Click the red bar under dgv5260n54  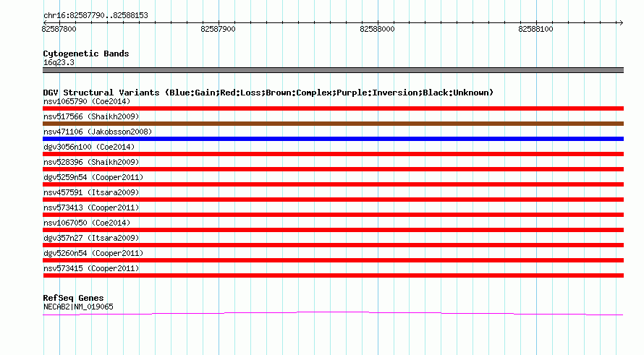(x=333, y=260)
